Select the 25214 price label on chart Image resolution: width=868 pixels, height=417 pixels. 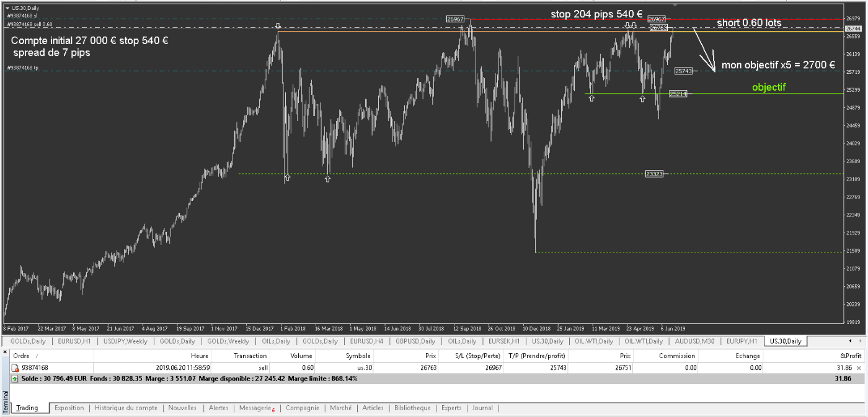click(x=678, y=94)
